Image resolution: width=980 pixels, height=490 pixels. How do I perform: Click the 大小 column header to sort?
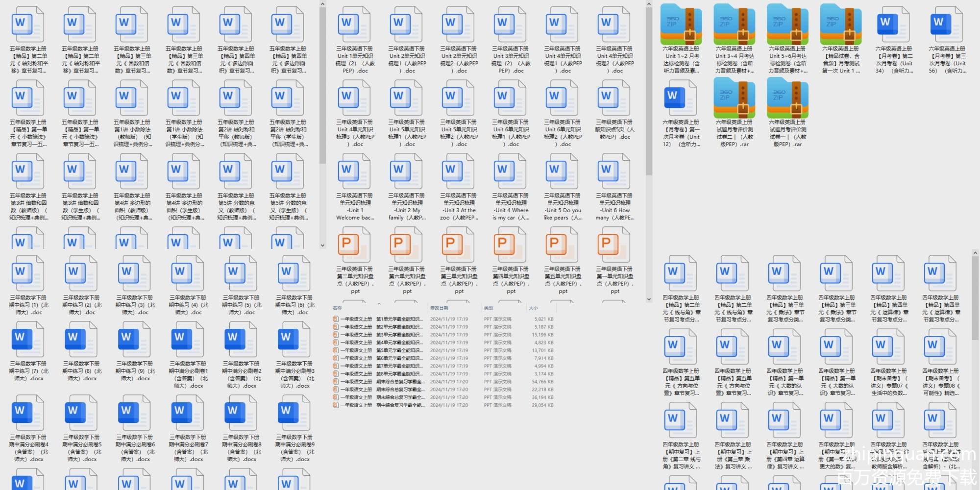[x=533, y=308]
